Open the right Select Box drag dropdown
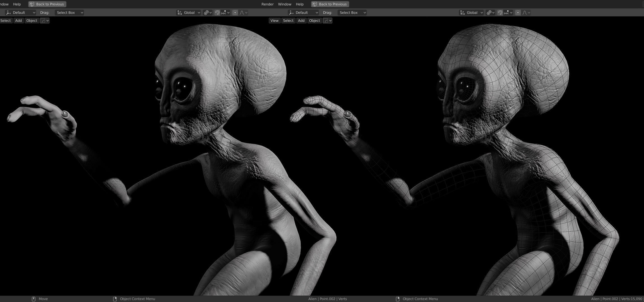644x302 pixels. point(352,13)
